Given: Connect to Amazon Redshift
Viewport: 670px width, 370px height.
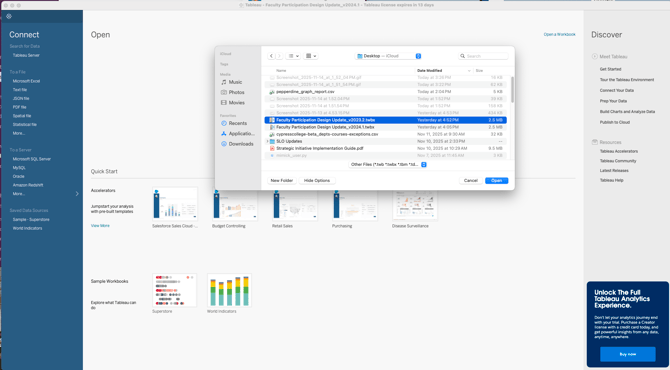Looking at the screenshot, I should [28, 185].
